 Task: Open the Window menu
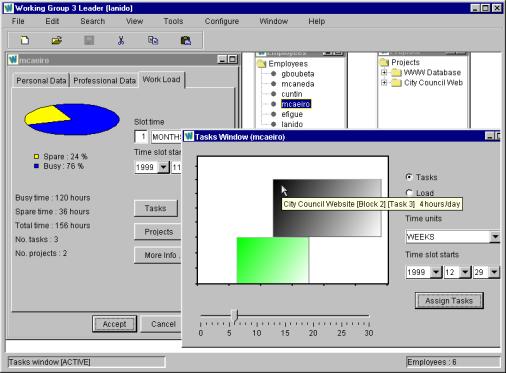point(274,21)
